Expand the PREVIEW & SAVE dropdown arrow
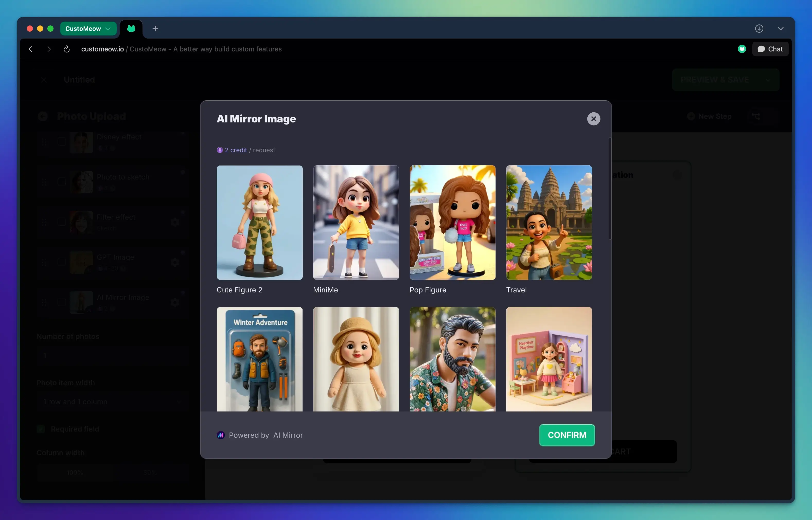 coord(768,80)
